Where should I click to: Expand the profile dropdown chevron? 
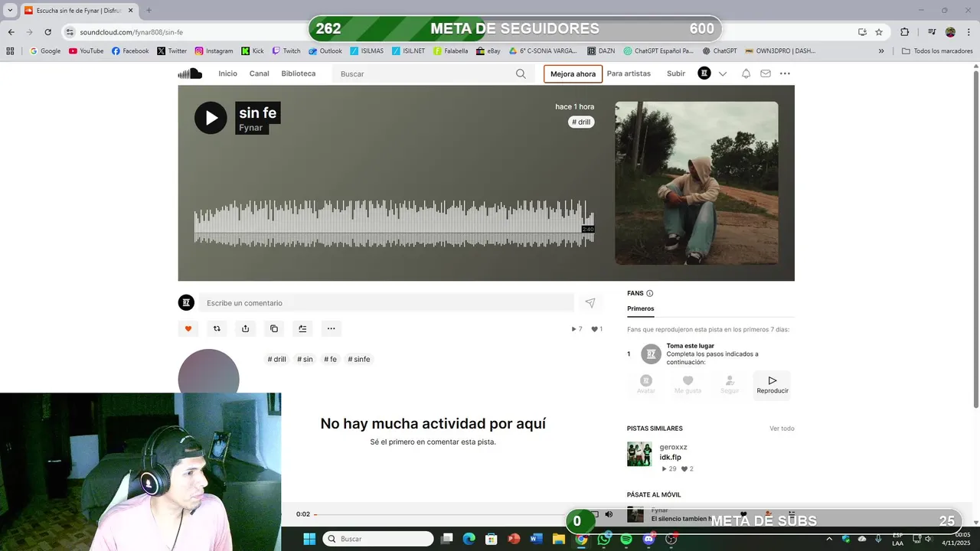(x=722, y=74)
